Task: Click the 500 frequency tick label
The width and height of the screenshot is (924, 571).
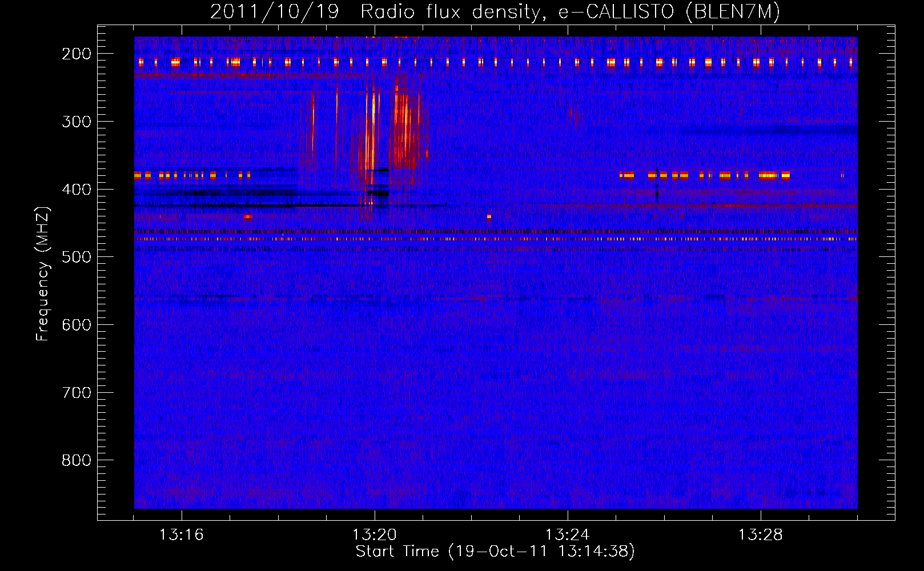Action: click(77, 257)
